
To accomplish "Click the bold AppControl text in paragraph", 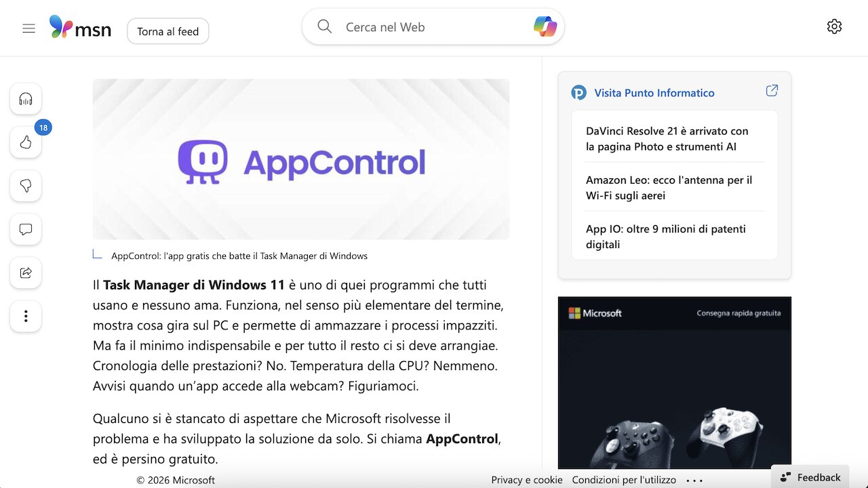I will (462, 439).
